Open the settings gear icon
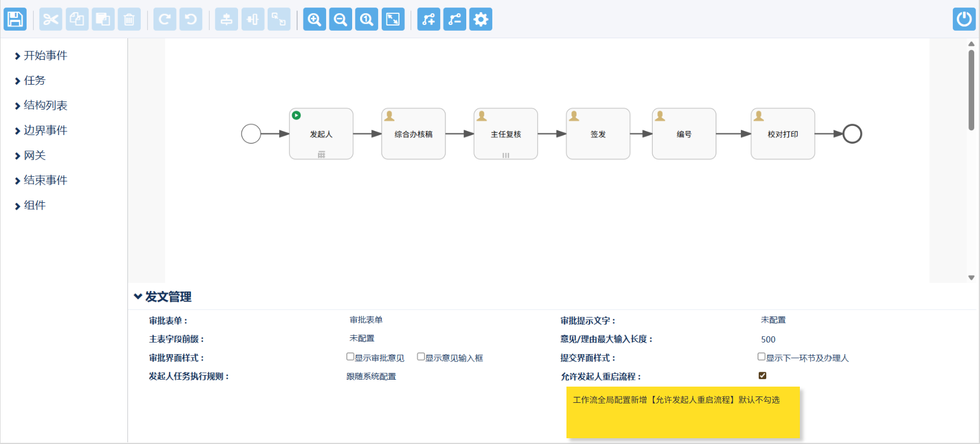 [481, 19]
